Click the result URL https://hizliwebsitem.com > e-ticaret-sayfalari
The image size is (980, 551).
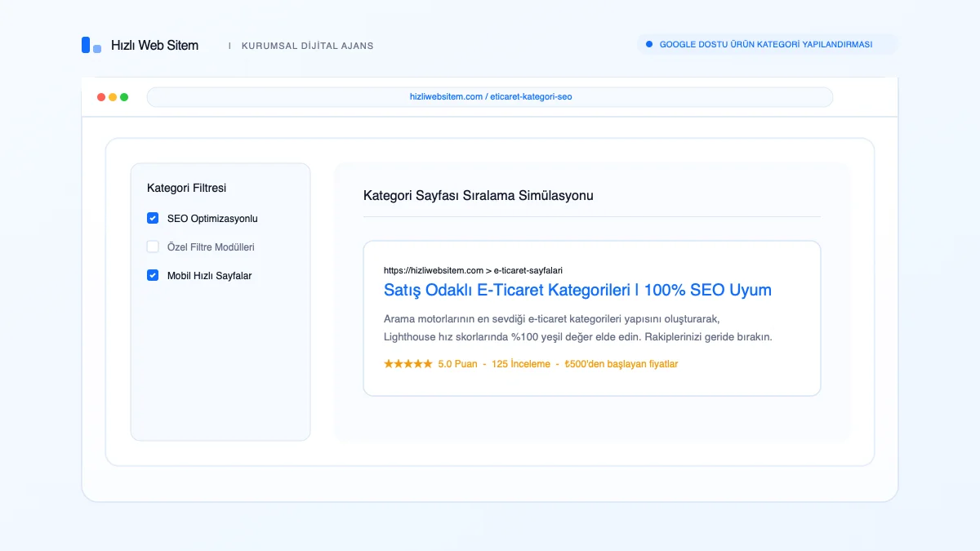pyautogui.click(x=473, y=270)
